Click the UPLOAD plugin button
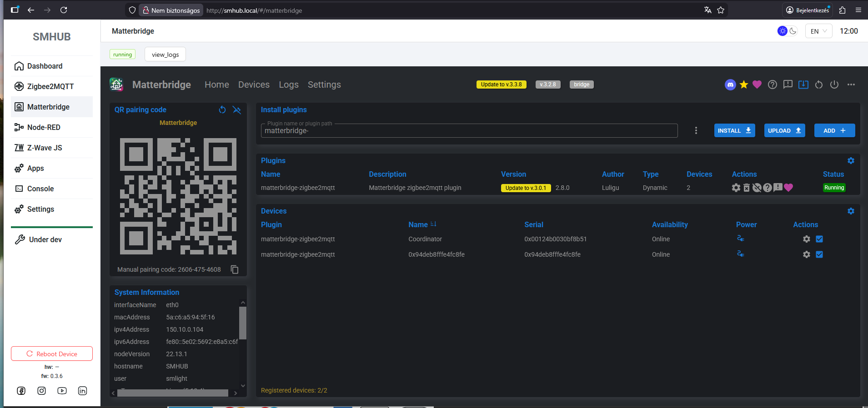The width and height of the screenshot is (868, 408). (785, 130)
